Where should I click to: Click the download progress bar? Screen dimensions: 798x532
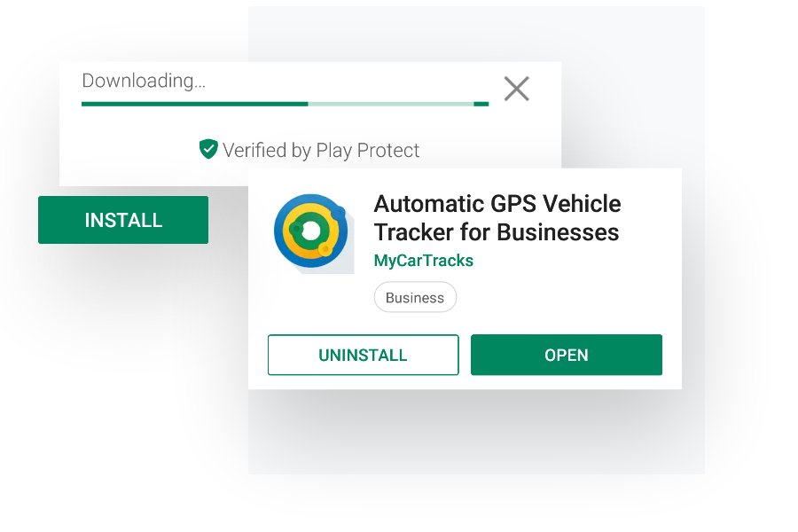point(285,104)
